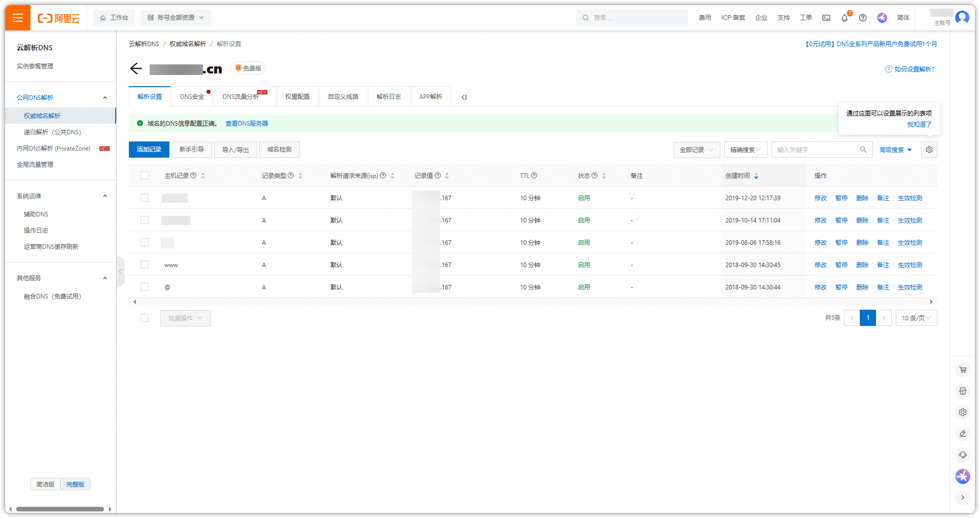The image size is (980, 518).
Task: Switch to the DNS安全 tab
Action: tap(192, 97)
